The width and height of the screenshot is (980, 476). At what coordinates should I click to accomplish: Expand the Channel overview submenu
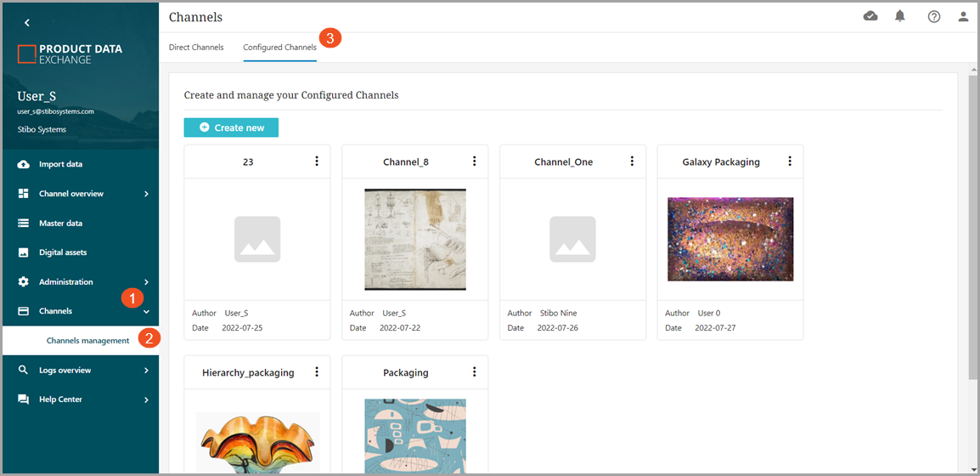146,194
